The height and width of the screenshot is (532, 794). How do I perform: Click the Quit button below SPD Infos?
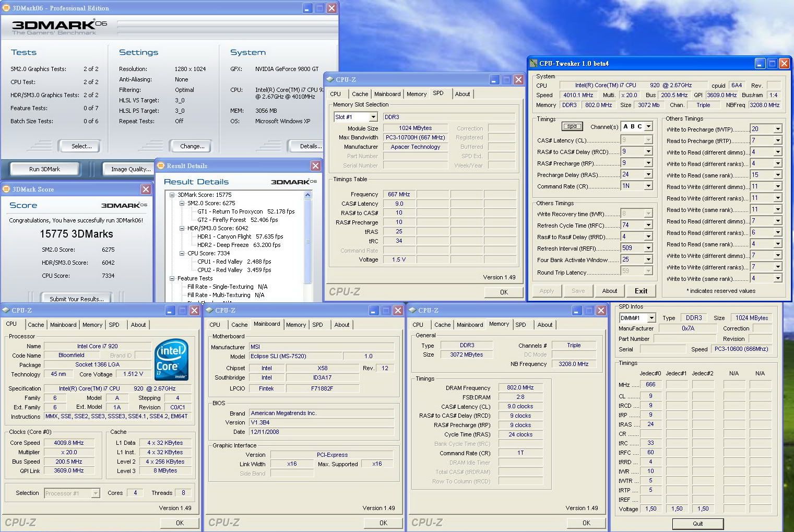pos(698,524)
